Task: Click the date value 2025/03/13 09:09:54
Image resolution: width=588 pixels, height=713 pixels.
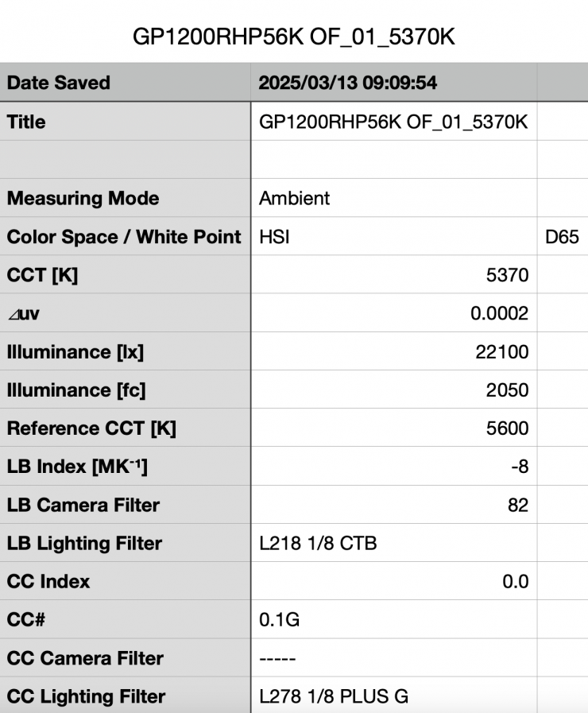Action: (x=348, y=83)
